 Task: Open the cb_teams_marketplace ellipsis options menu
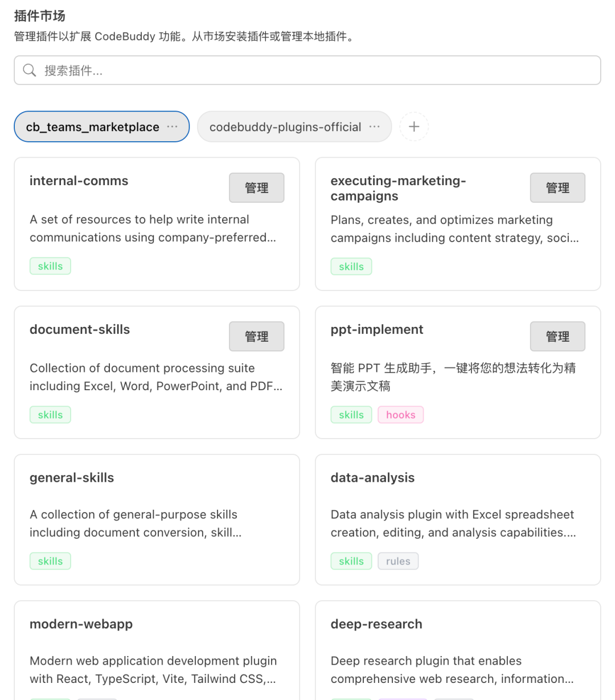(x=173, y=126)
